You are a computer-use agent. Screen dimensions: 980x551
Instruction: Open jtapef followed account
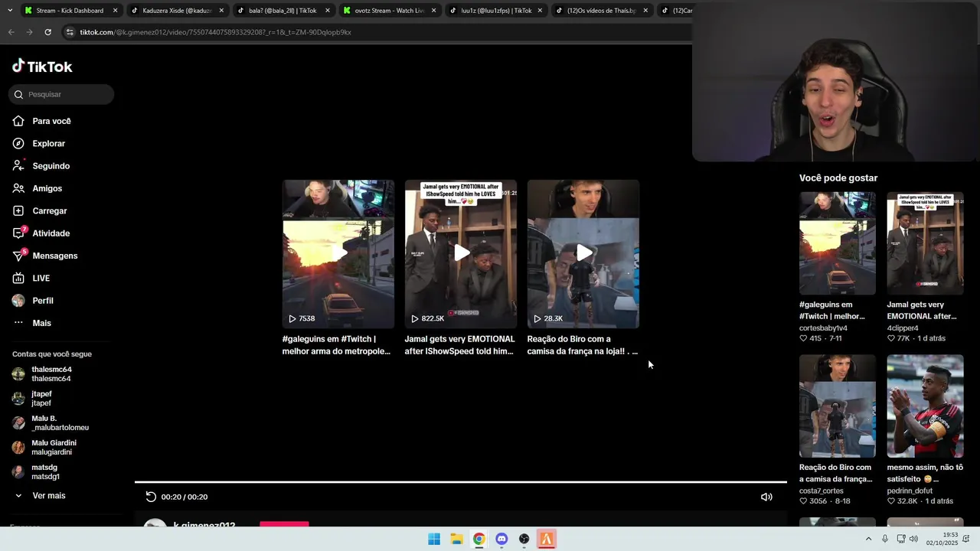41,399
